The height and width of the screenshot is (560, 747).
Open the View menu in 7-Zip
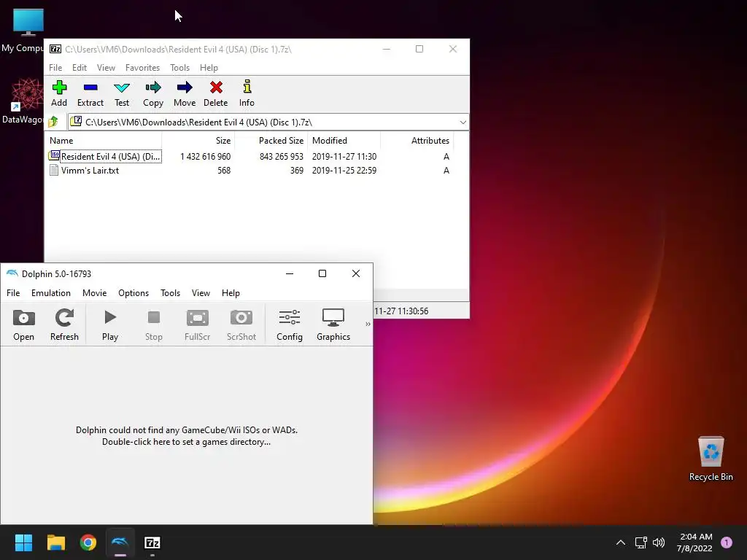pos(106,68)
